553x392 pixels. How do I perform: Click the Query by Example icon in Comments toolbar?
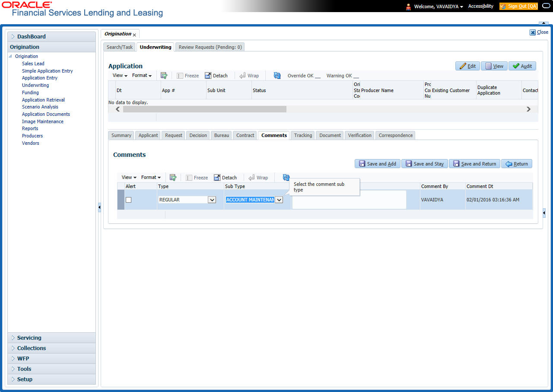coord(173,178)
